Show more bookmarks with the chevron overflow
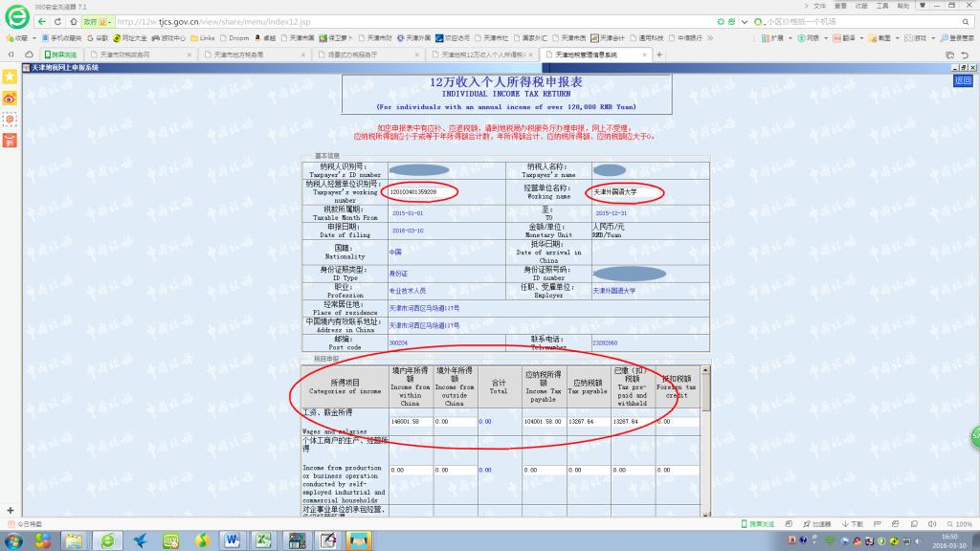 click(711, 38)
